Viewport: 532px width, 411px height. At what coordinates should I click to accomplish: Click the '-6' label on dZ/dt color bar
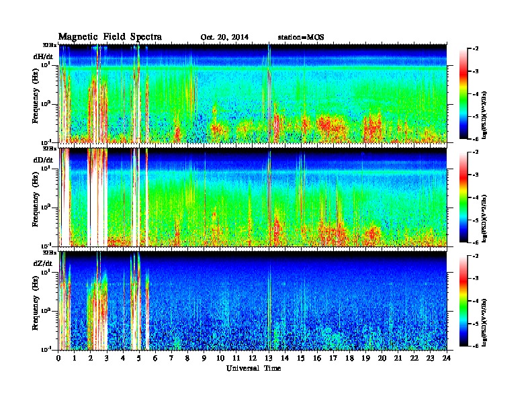point(475,346)
